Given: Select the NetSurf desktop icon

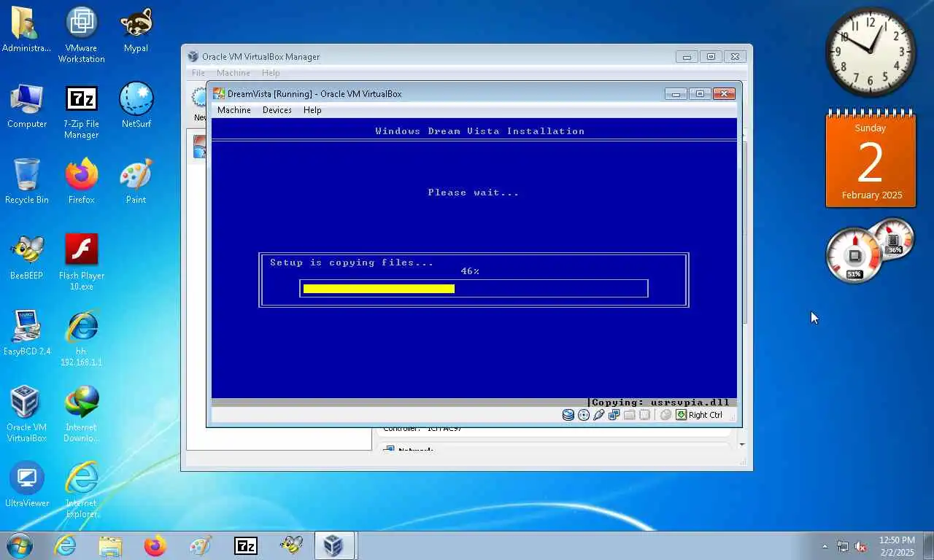Looking at the screenshot, I should (136, 106).
